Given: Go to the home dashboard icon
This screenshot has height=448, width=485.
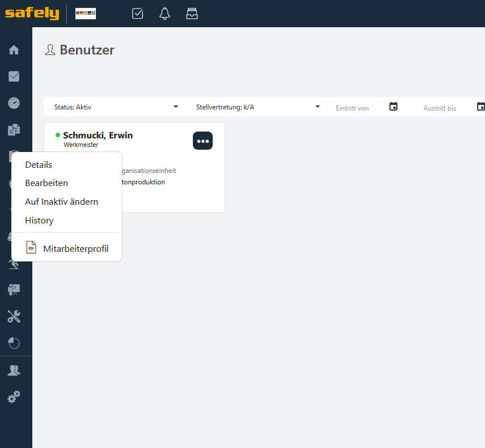Looking at the screenshot, I should coord(14,50).
